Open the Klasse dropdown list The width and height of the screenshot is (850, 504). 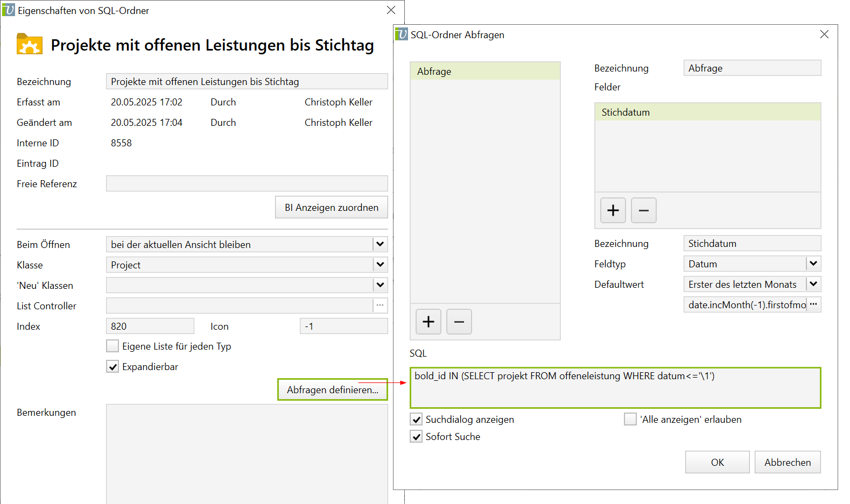380,265
